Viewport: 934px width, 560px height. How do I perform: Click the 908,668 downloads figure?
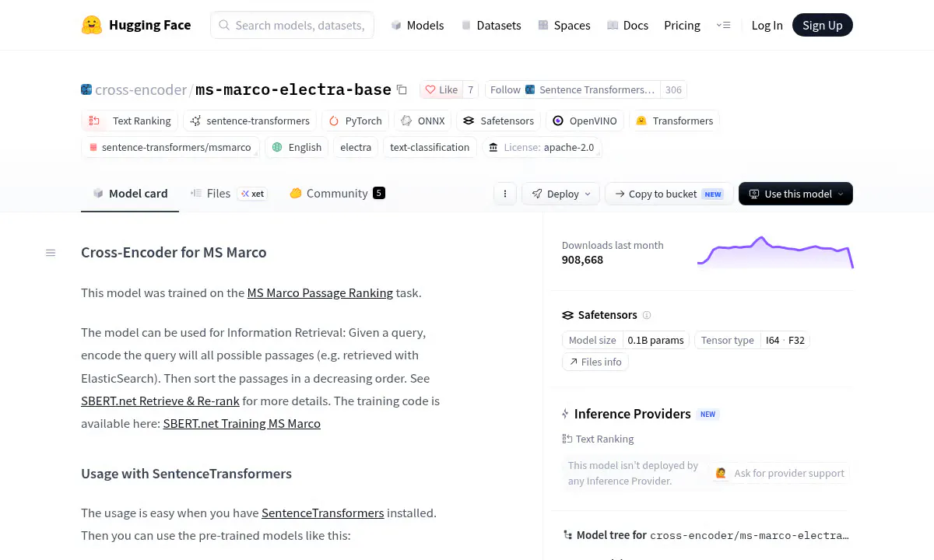click(x=582, y=260)
